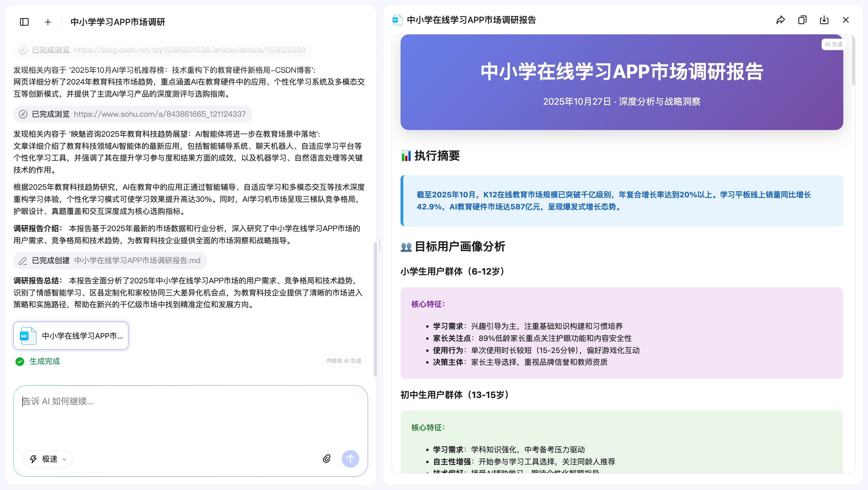Click the panel divider handle between chat and report
The width and height of the screenshot is (868, 490).
coord(380,245)
